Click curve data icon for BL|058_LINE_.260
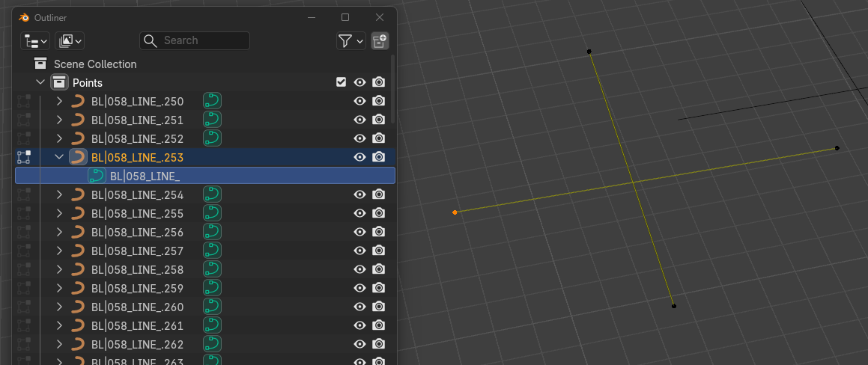 pos(212,307)
